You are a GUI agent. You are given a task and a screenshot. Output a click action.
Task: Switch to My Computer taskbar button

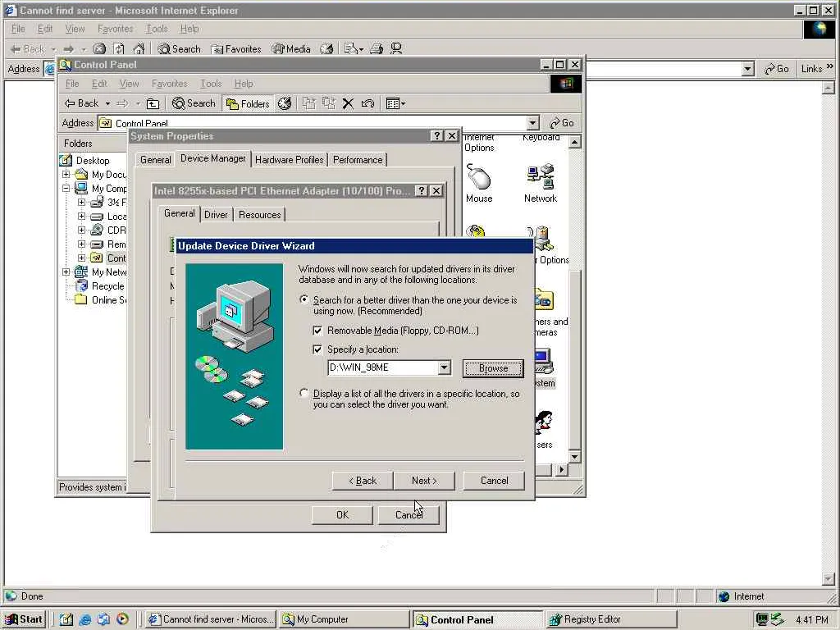(345, 619)
